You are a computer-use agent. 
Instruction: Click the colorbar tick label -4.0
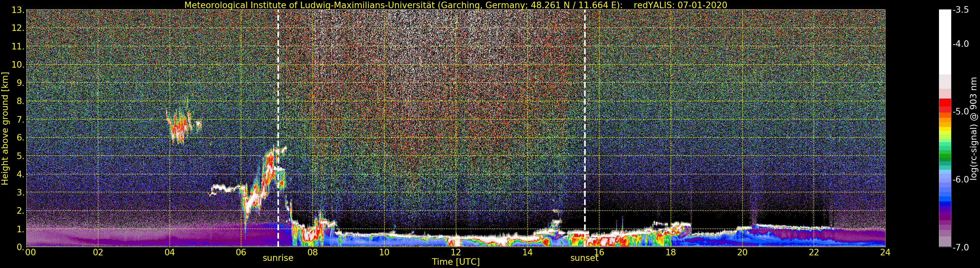tap(960, 44)
